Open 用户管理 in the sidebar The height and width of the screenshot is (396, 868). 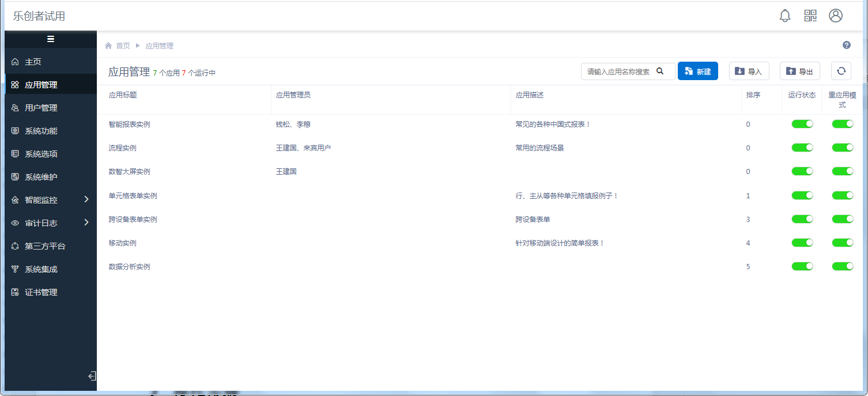[x=41, y=108]
